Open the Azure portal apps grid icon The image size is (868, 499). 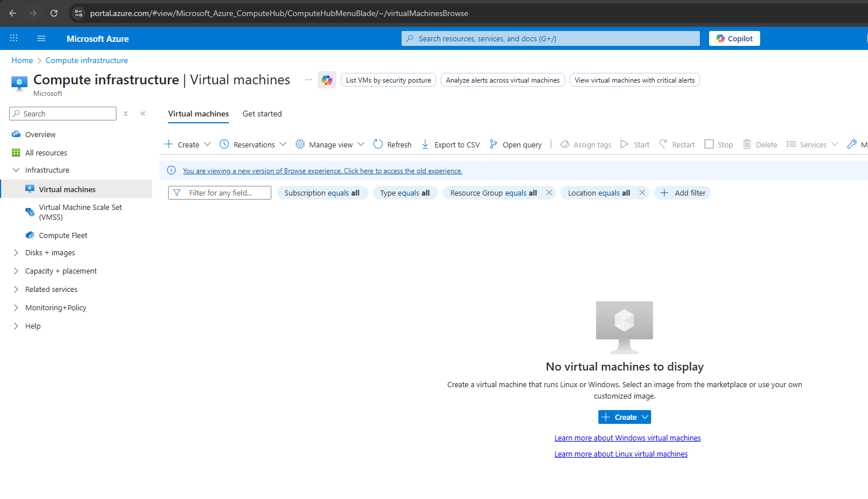pos(14,38)
